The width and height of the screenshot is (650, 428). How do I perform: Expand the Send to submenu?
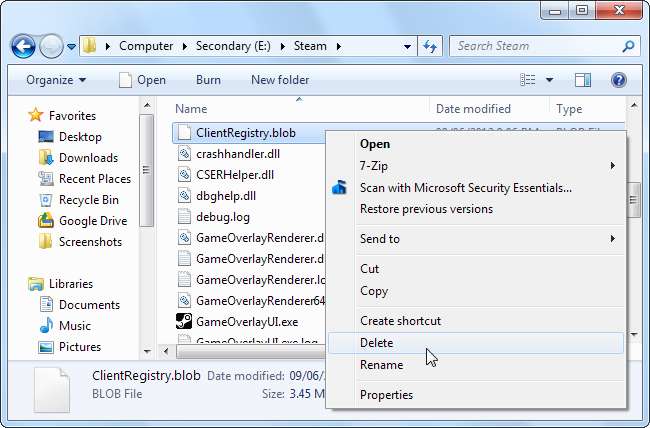coord(476,239)
